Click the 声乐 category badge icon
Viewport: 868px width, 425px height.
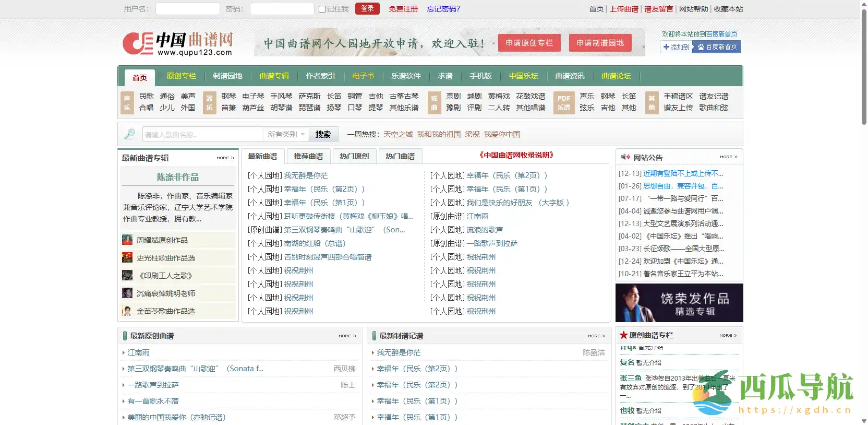tap(127, 102)
